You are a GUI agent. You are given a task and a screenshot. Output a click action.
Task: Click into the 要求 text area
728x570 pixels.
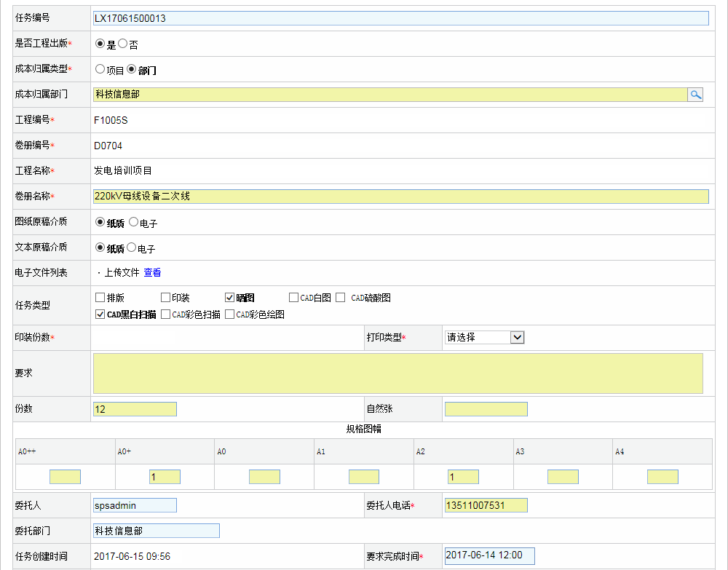(x=397, y=373)
